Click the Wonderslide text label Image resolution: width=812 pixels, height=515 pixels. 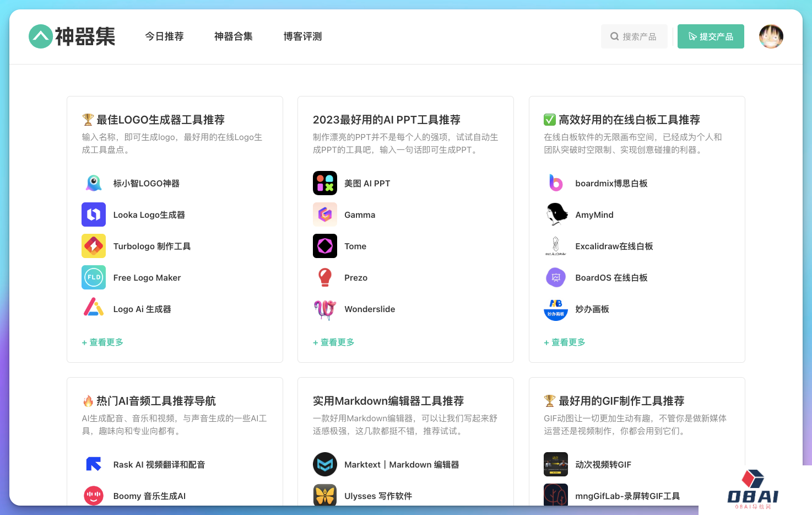pyautogui.click(x=370, y=309)
